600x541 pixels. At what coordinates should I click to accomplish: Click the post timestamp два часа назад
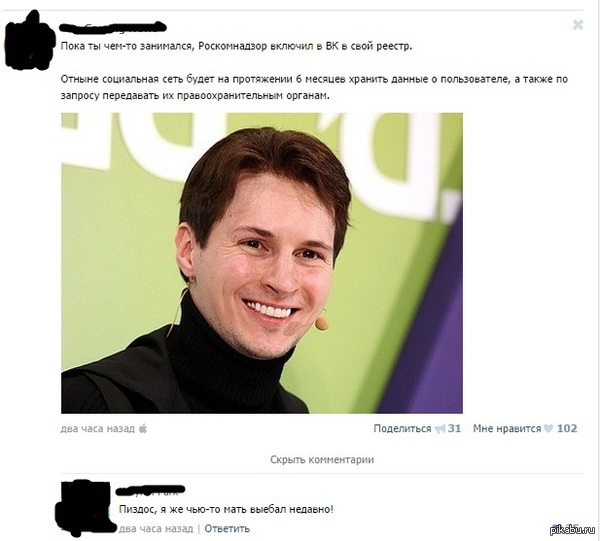pyautogui.click(x=98, y=429)
